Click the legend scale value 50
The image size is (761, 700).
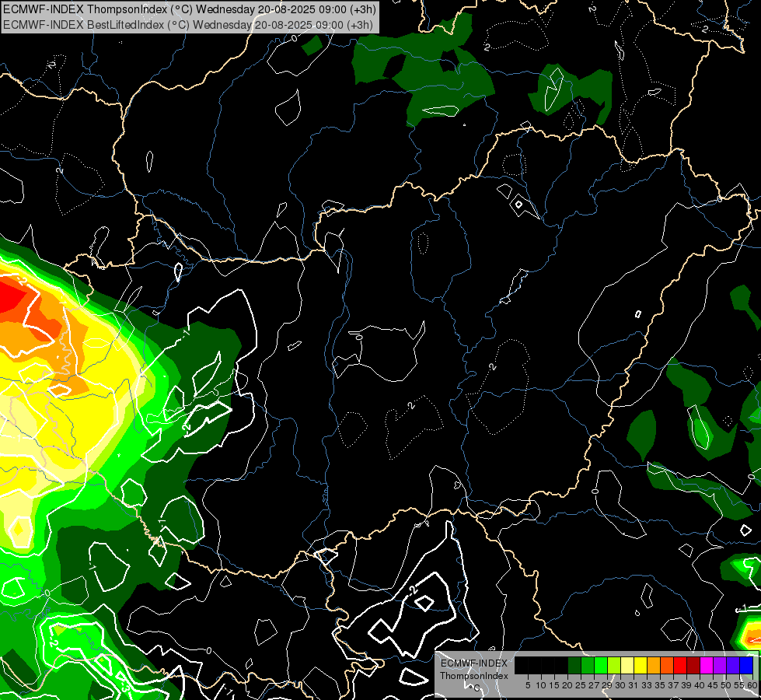pos(726,685)
